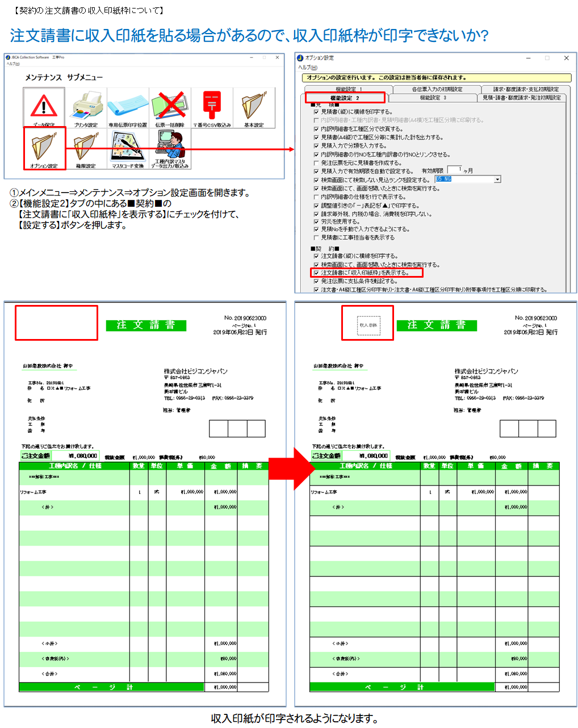
Task: Click the 〒番号CSV取込み postbox icon
Action: pos(212,108)
